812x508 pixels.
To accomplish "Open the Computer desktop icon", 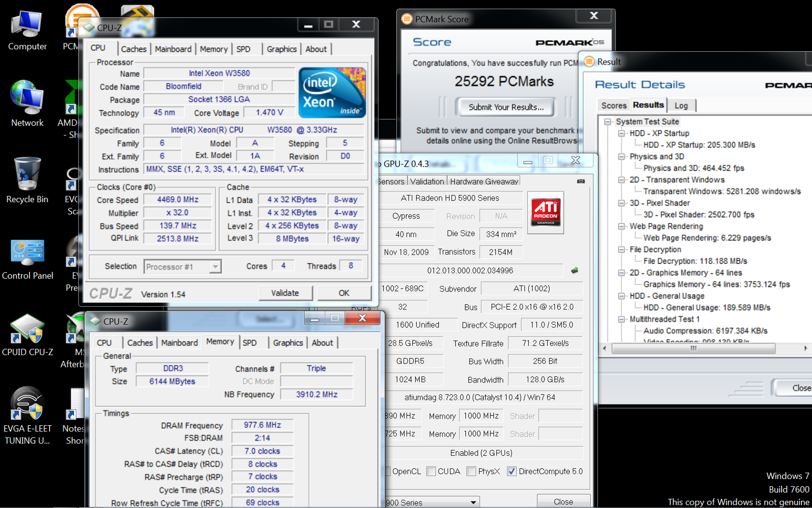I will pos(27,30).
